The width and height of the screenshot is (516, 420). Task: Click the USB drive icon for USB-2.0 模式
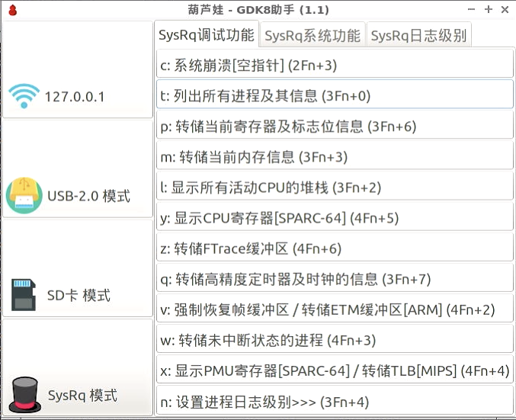click(24, 195)
